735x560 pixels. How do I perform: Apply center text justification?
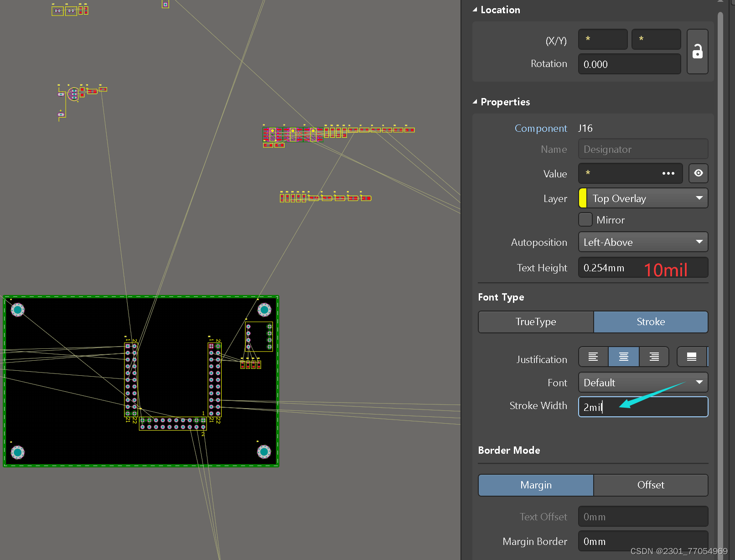pyautogui.click(x=623, y=357)
